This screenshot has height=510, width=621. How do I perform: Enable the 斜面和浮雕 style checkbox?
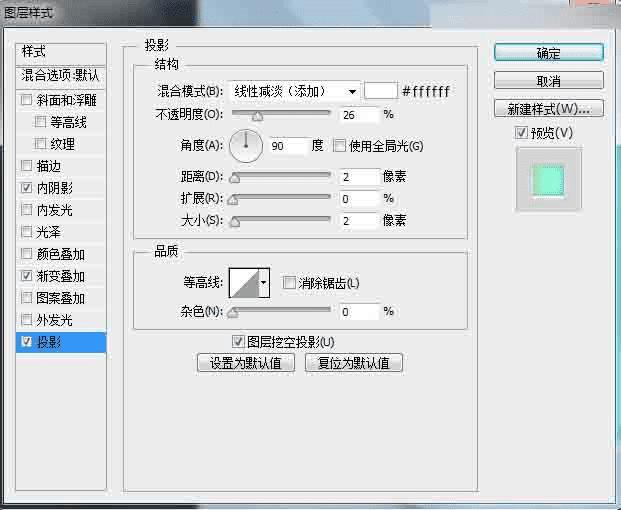26,100
